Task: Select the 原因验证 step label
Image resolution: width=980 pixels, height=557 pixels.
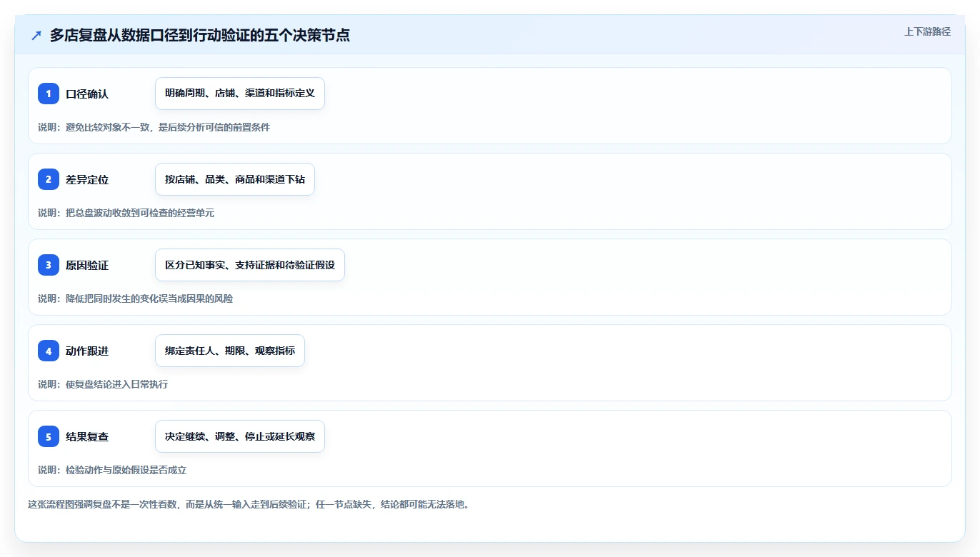Action: (87, 265)
